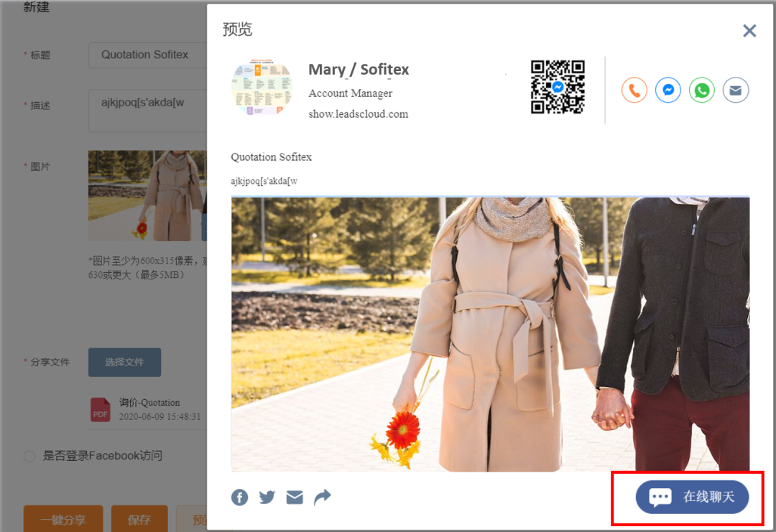This screenshot has height=532, width=776.
Task: Focus the 标题 title input field
Action: pyautogui.click(x=147, y=55)
